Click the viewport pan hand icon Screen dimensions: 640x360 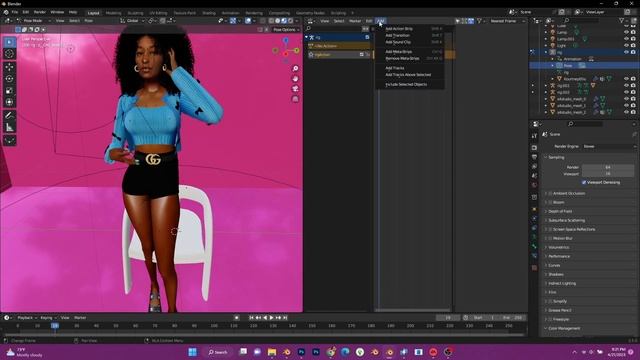[x=295, y=78]
